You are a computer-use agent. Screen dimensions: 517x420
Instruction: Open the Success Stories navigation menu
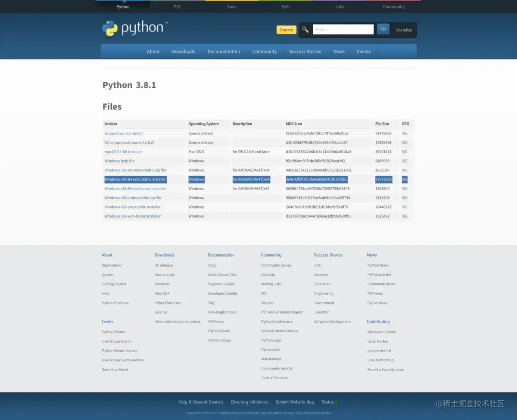click(x=305, y=51)
